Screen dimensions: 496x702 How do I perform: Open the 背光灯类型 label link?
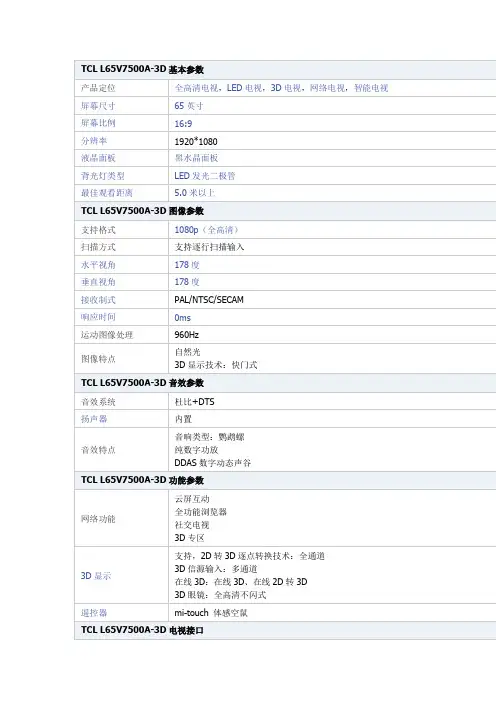point(103,176)
